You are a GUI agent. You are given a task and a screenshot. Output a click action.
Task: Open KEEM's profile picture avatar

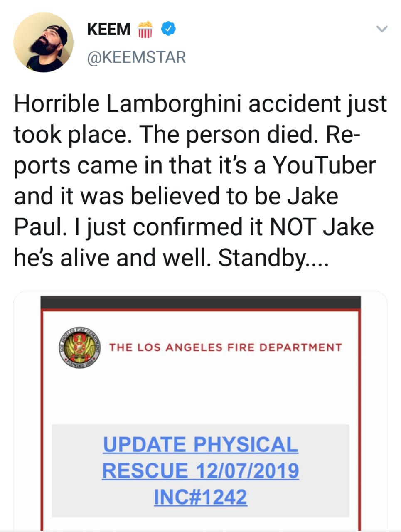pyautogui.click(x=44, y=42)
